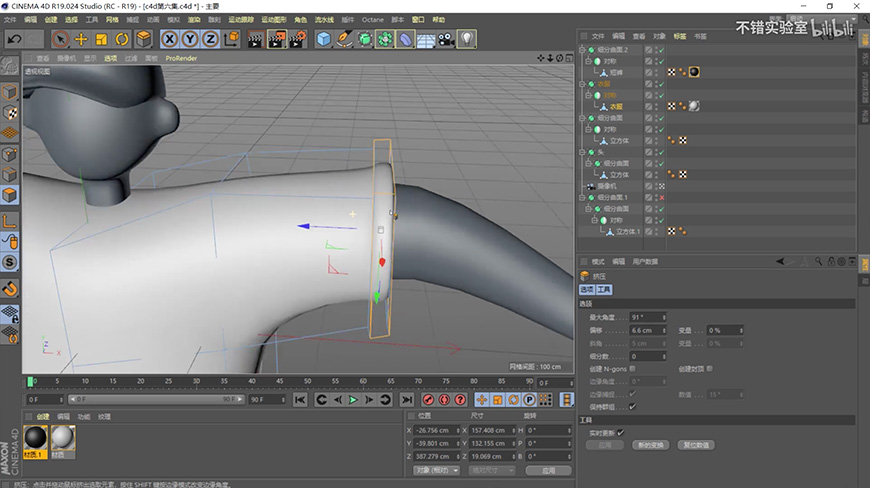Collapse the 细分曲面.1 tree node

[582, 197]
